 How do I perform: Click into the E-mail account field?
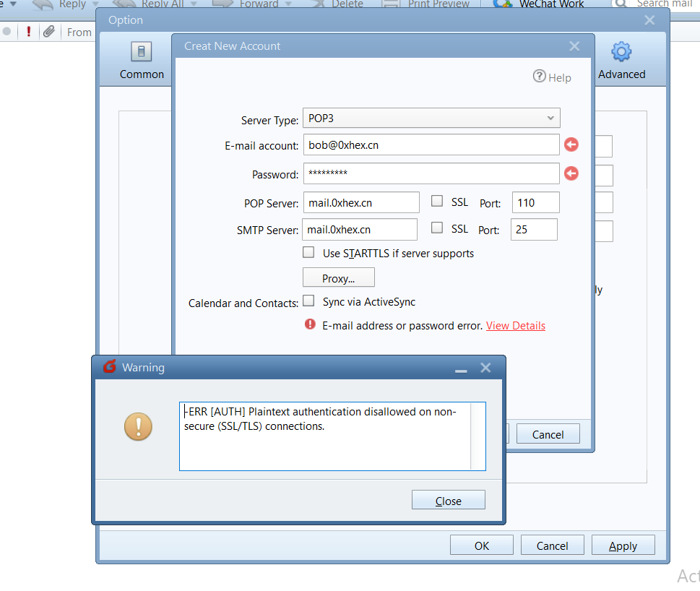tap(431, 145)
